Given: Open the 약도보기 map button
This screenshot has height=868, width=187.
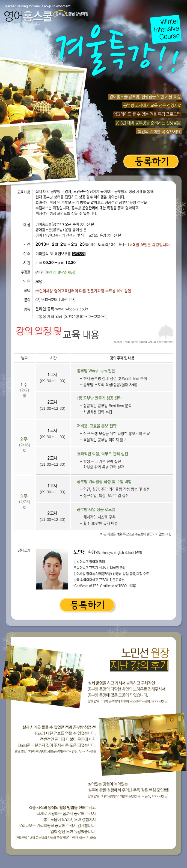Looking at the screenshot, I should [79, 254].
